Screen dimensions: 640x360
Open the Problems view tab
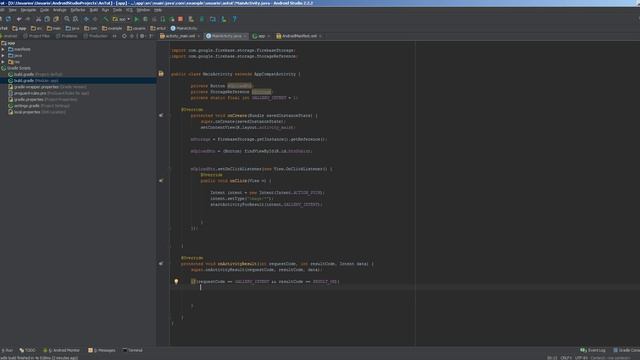(67, 36)
